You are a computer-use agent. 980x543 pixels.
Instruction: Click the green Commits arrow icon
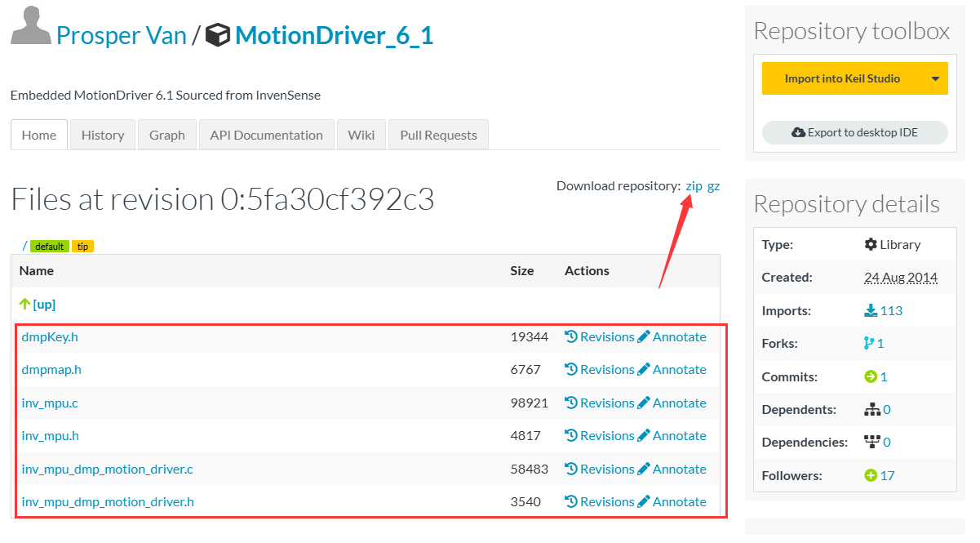point(871,376)
